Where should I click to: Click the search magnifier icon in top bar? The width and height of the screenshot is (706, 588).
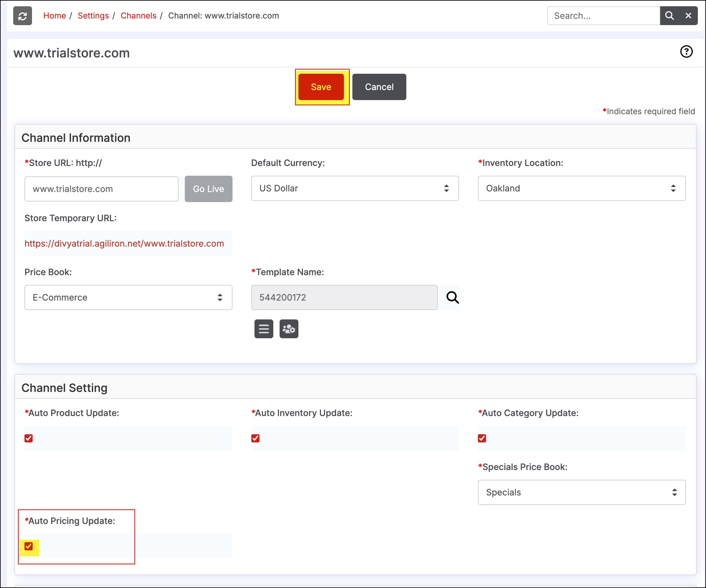669,16
